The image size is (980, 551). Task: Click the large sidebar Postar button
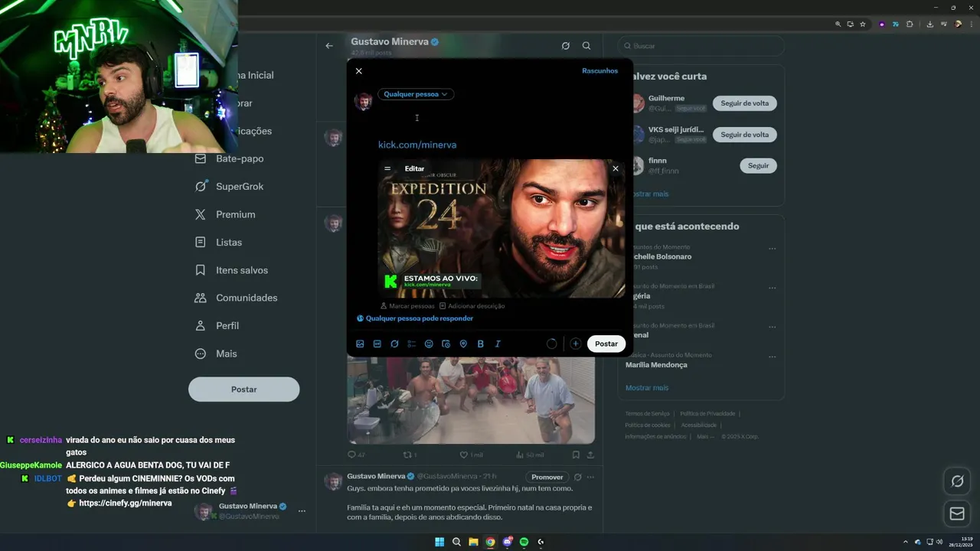pyautogui.click(x=244, y=390)
